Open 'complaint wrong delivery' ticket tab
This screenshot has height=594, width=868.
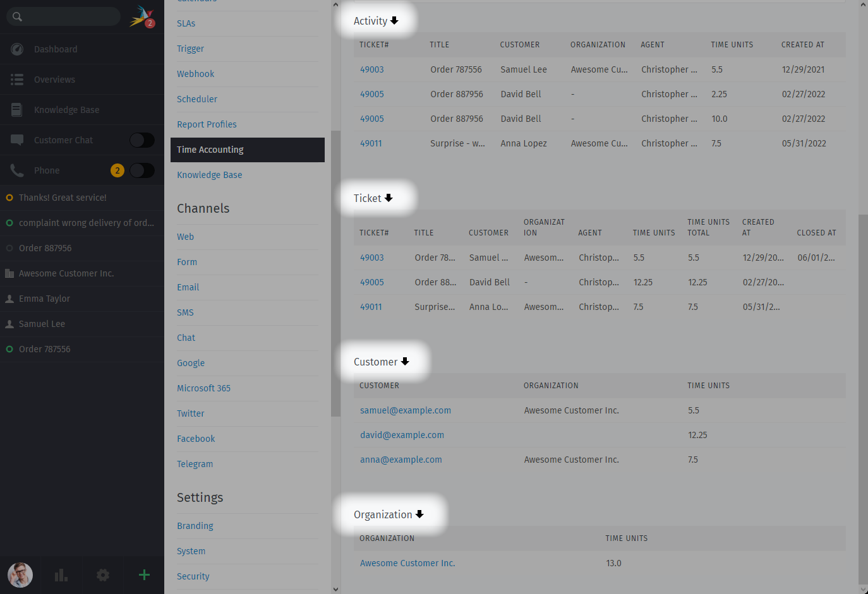[x=82, y=223]
